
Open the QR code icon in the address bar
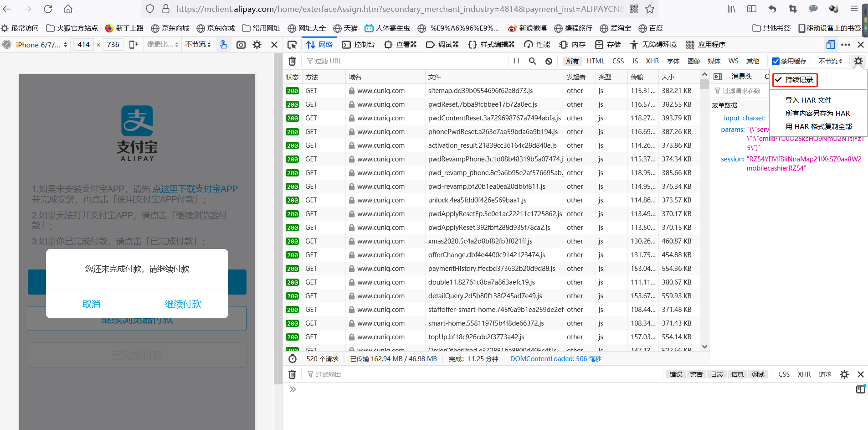coord(634,9)
